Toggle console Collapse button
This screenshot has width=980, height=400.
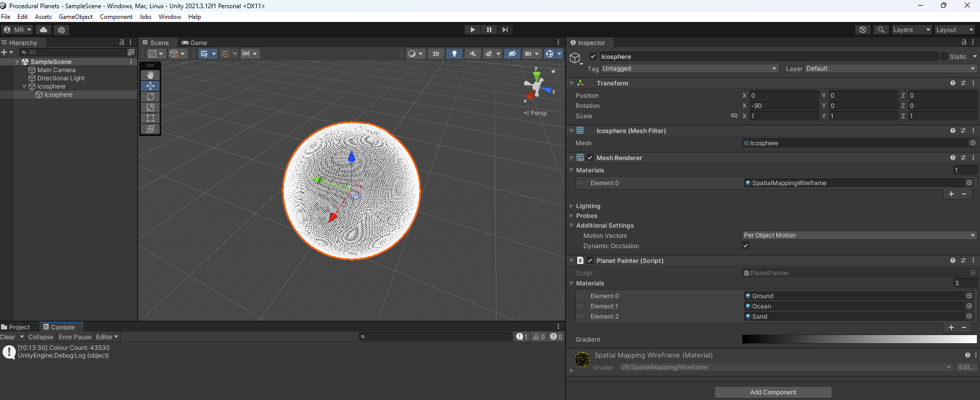point(40,337)
